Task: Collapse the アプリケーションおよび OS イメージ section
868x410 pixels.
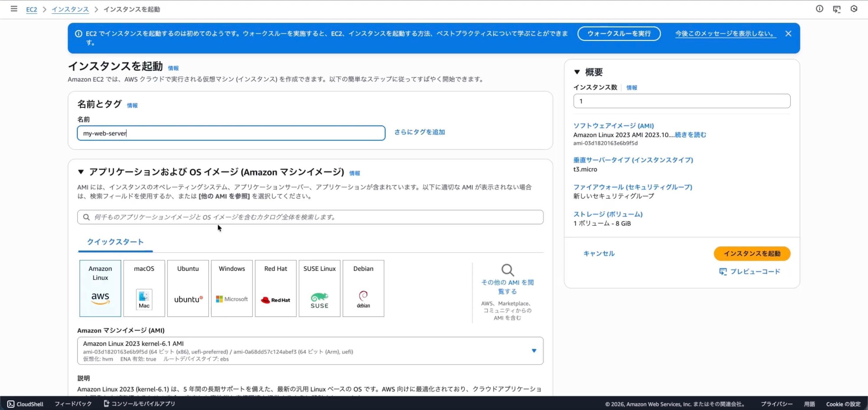Action: coord(81,172)
